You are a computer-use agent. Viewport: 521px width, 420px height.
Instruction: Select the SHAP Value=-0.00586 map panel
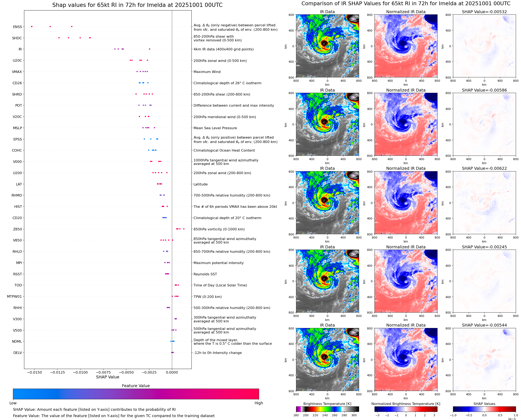pyautogui.click(x=484, y=124)
